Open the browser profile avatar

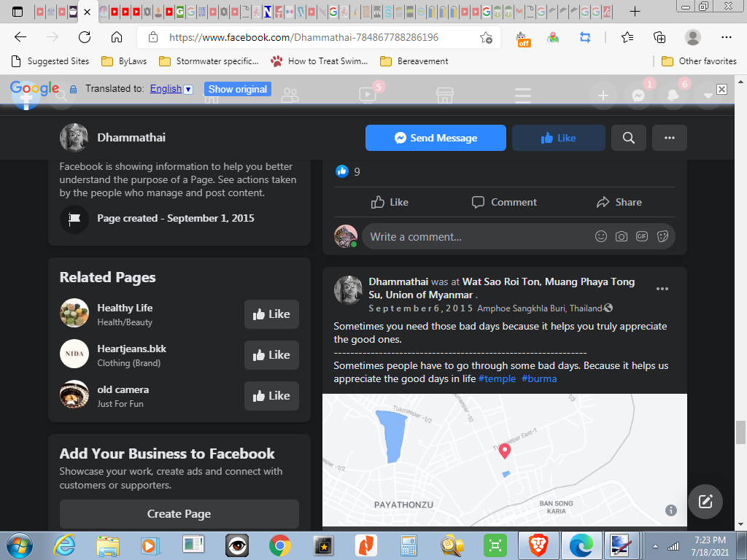click(693, 37)
